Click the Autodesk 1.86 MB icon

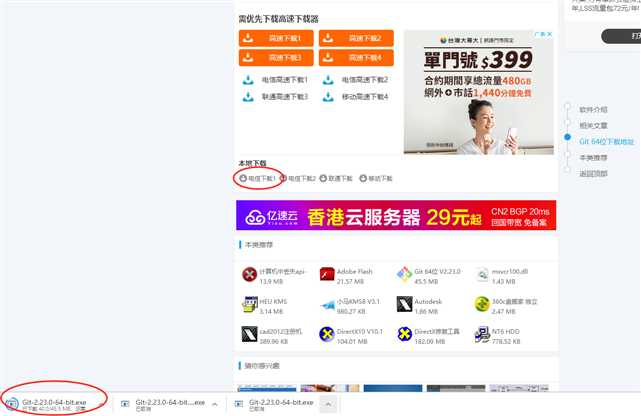point(404,304)
